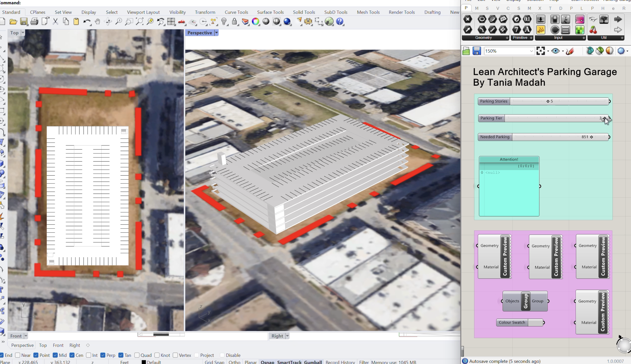Open the Layers panel icon

[x=245, y=21]
